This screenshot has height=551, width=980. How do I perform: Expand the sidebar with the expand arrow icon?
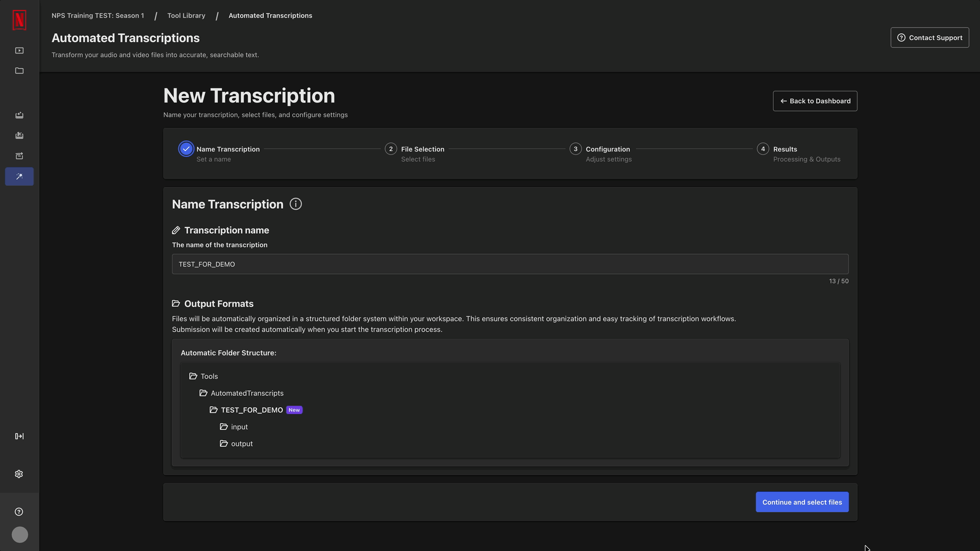(x=19, y=436)
